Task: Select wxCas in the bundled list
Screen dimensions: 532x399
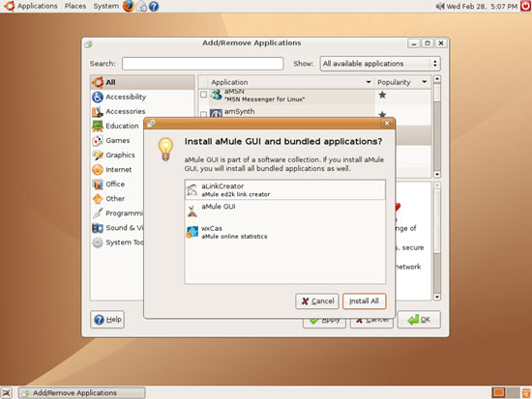Action: (285, 232)
